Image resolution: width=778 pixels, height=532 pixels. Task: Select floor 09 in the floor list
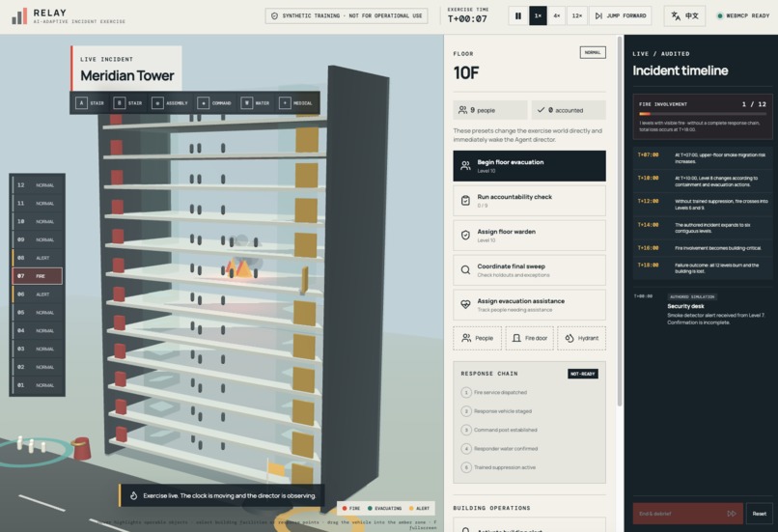tap(38, 239)
